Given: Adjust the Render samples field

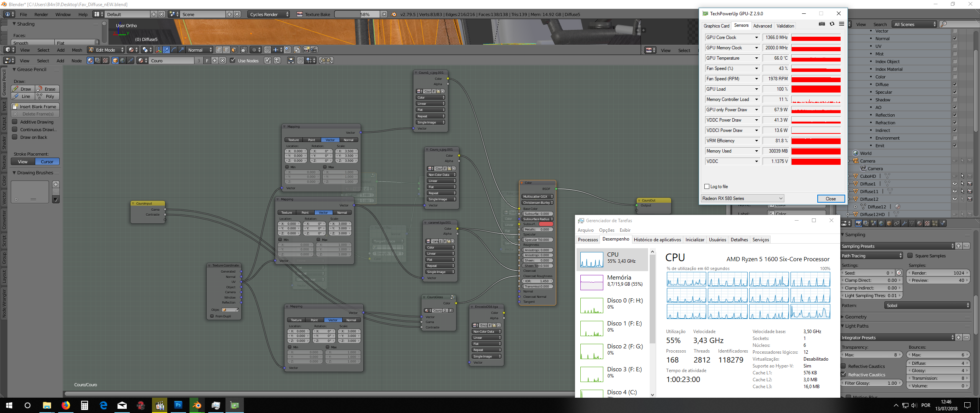Looking at the screenshot, I should (x=939, y=273).
